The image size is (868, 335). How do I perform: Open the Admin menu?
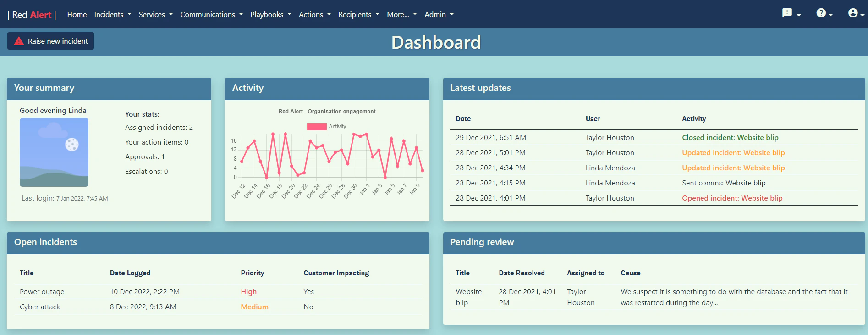[439, 15]
